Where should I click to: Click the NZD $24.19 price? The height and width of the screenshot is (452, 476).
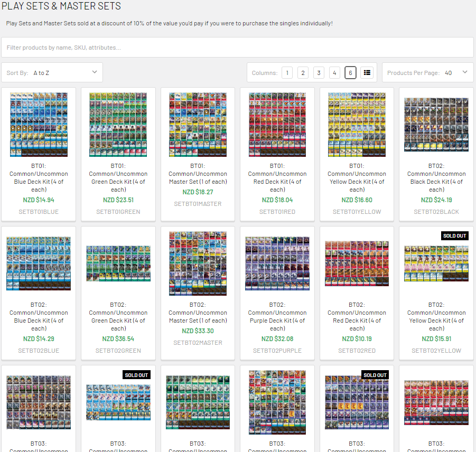pyautogui.click(x=436, y=200)
